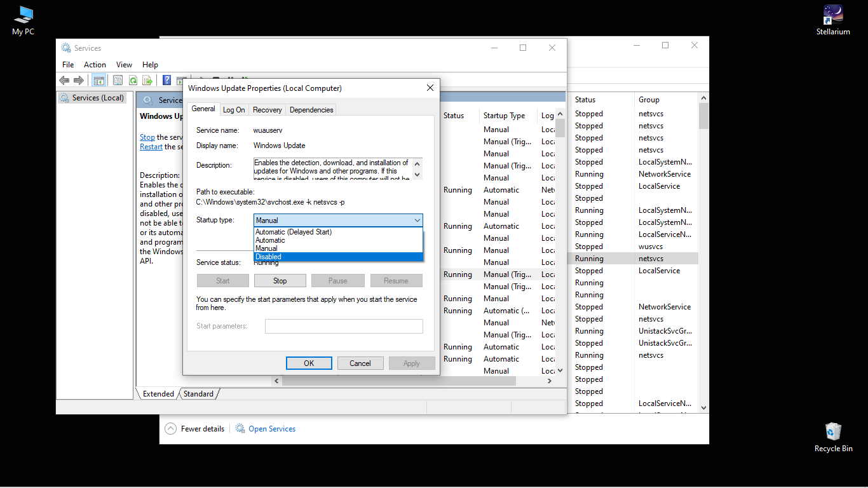Click Open Services link in Task Manager
Screen dimensions: 868x488
tap(272, 429)
